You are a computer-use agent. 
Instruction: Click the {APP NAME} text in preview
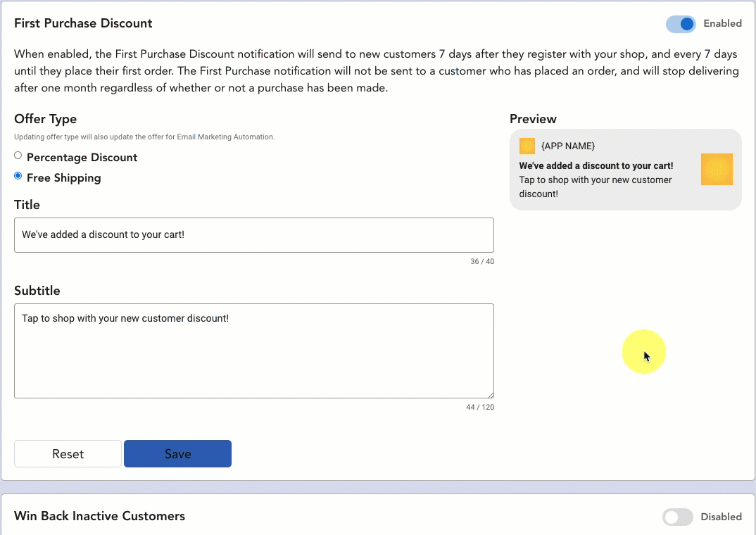pyautogui.click(x=567, y=146)
